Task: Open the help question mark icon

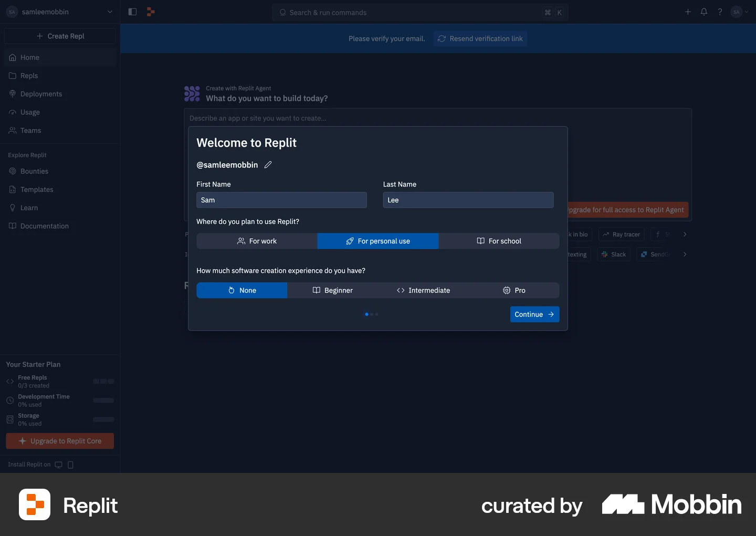Action: [720, 12]
